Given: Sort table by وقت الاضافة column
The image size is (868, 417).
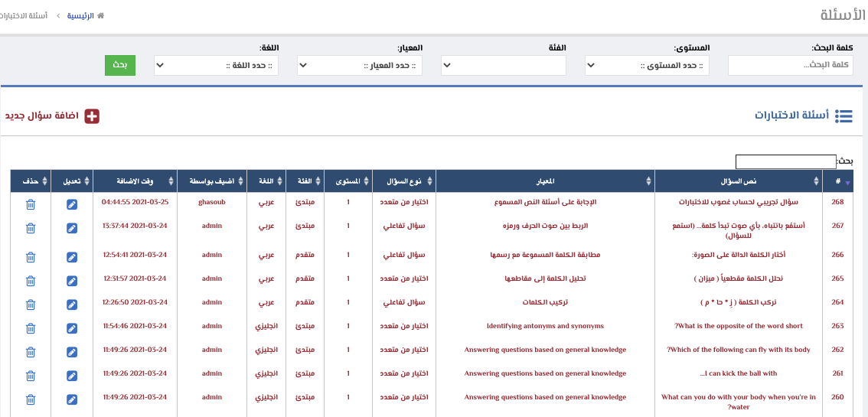Looking at the screenshot, I should pyautogui.click(x=135, y=181).
